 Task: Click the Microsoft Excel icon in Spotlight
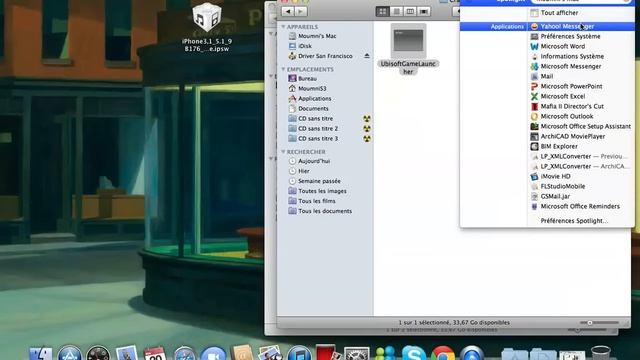[x=534, y=96]
